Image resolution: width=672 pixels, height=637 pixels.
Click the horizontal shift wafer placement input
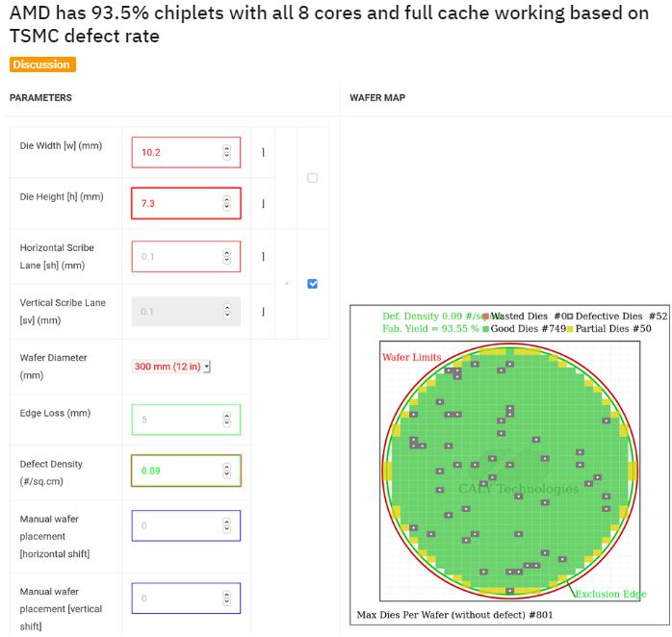click(x=186, y=525)
